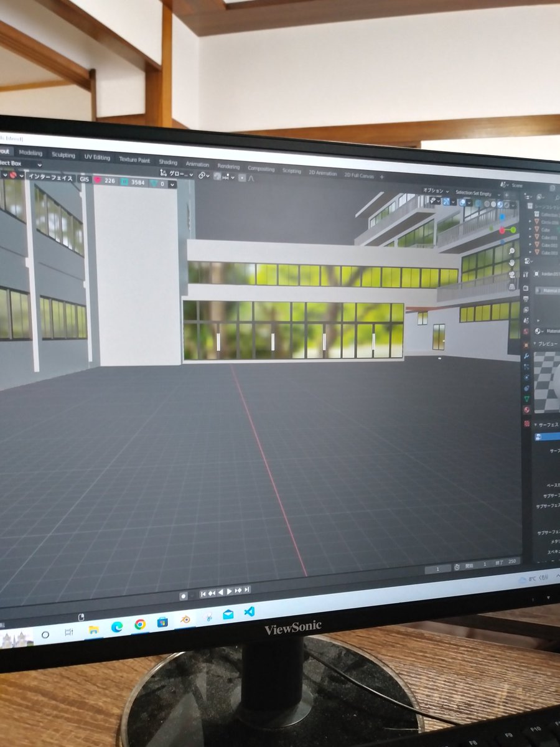
Task: Open the オプション dropdown
Action: pyautogui.click(x=436, y=191)
